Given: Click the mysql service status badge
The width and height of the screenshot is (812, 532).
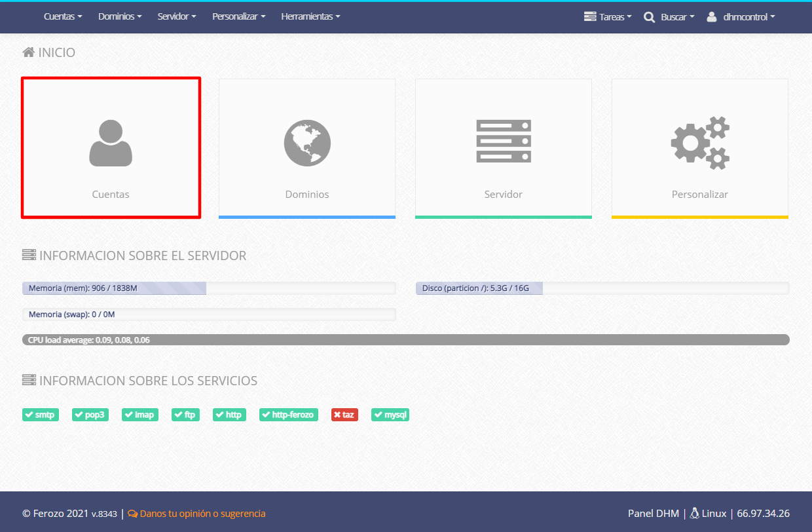Looking at the screenshot, I should (390, 415).
